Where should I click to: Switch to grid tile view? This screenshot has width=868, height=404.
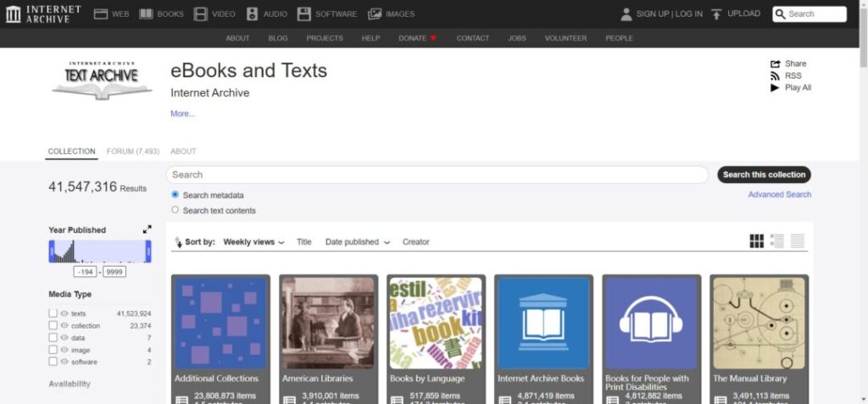pyautogui.click(x=756, y=241)
